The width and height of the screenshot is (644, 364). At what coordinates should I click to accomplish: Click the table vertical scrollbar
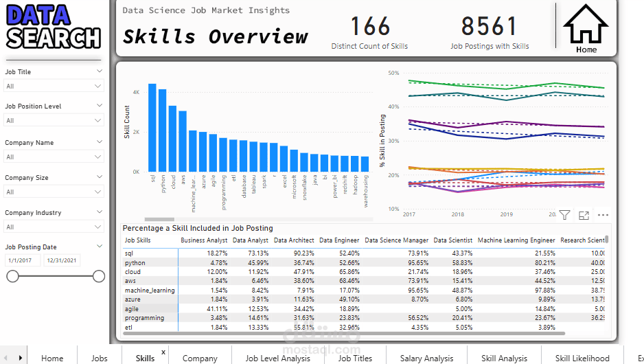click(x=607, y=239)
